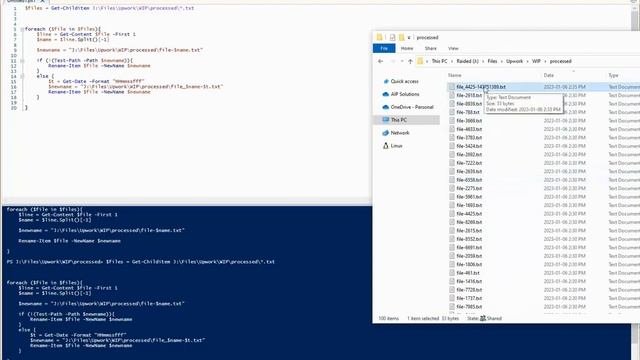
Task: Open the File tab in Explorer
Action: pyautogui.click(x=384, y=48)
